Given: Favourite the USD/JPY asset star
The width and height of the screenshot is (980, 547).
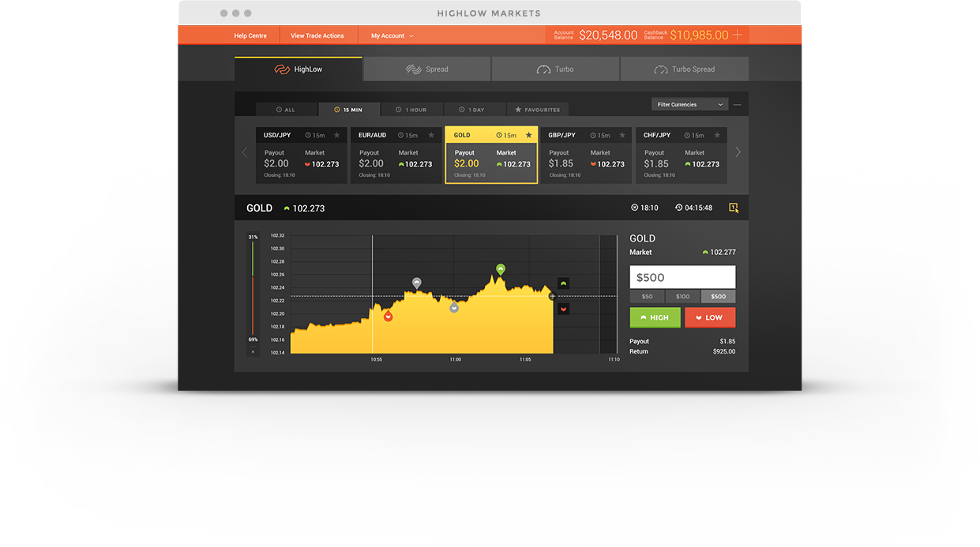Looking at the screenshot, I should [x=337, y=135].
